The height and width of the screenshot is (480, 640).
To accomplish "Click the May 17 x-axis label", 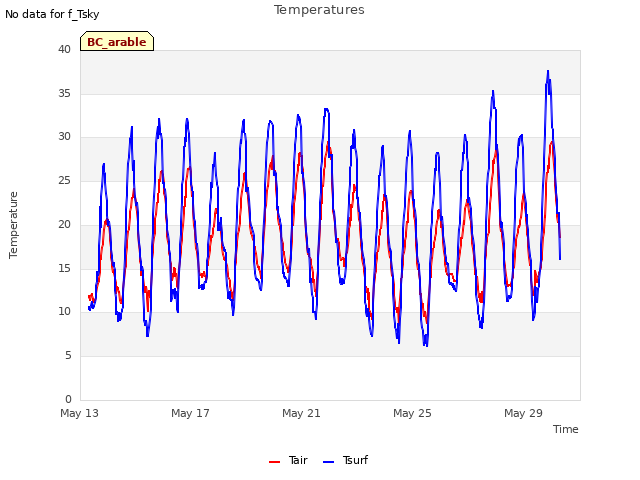I will point(190,413).
